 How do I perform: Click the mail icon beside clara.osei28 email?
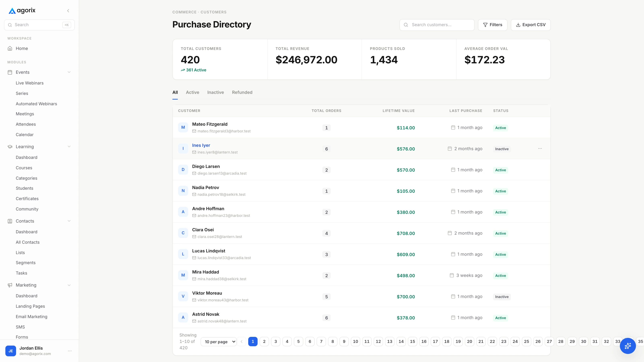pyautogui.click(x=194, y=237)
